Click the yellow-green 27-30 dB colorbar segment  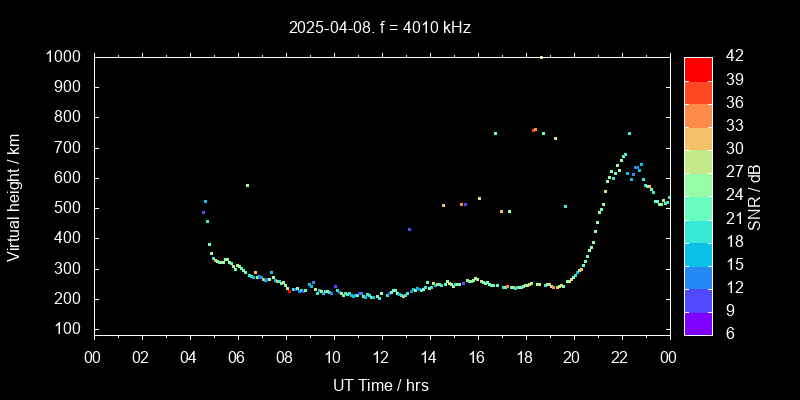(698, 160)
